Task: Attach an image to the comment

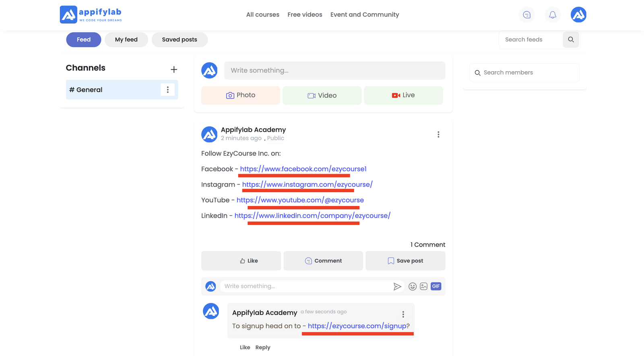Action: click(423, 286)
